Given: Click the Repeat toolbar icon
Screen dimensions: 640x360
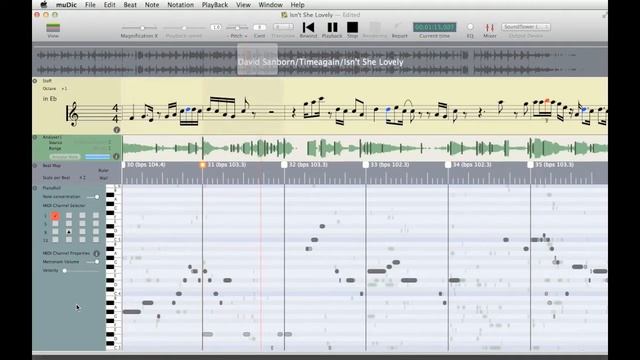Looking at the screenshot, I should tap(399, 27).
